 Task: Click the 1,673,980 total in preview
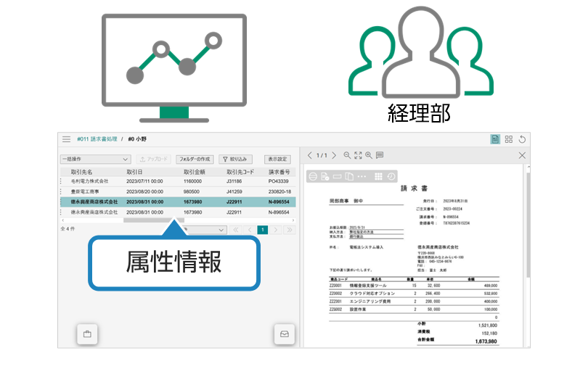[x=486, y=341]
